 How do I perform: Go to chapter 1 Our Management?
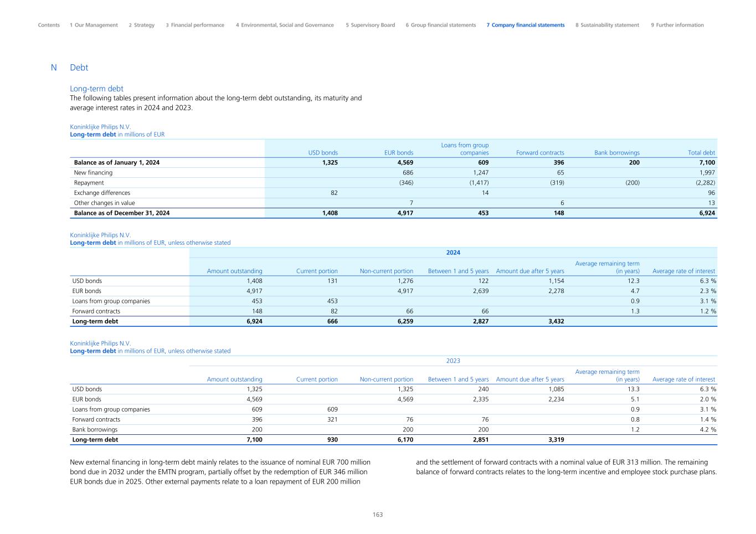coord(94,25)
